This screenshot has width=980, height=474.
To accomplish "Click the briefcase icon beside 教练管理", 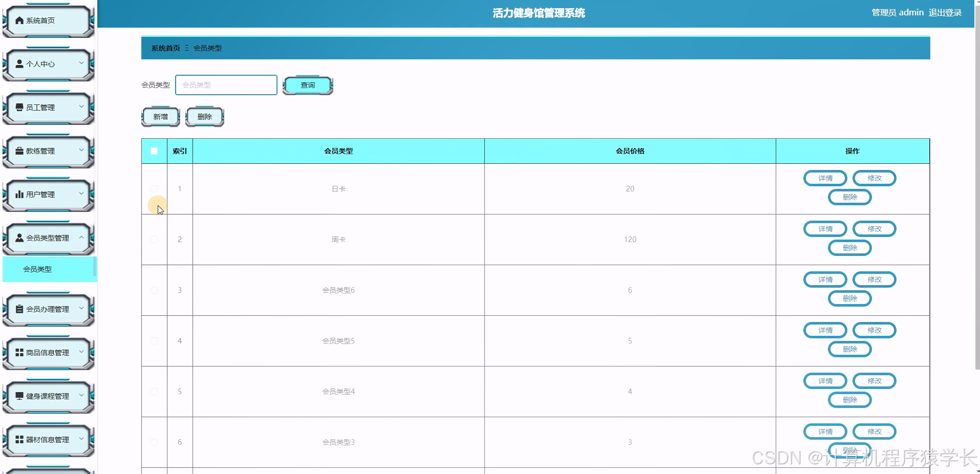I will pos(19,151).
